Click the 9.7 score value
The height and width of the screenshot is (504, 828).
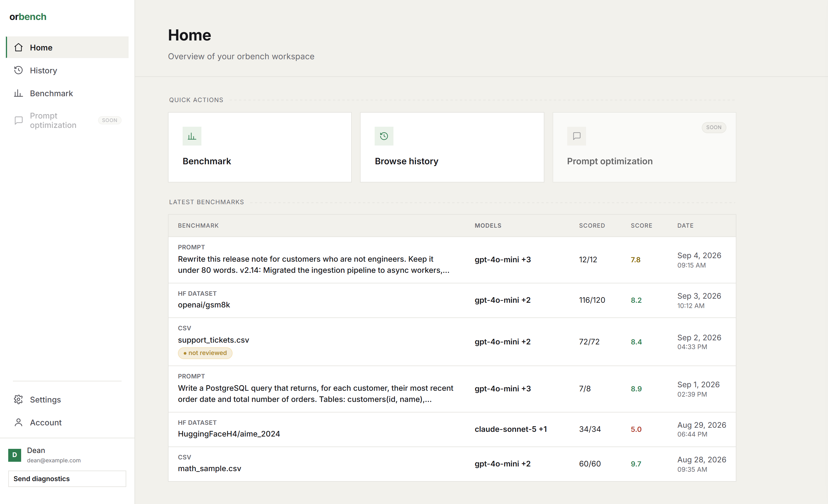pos(636,464)
